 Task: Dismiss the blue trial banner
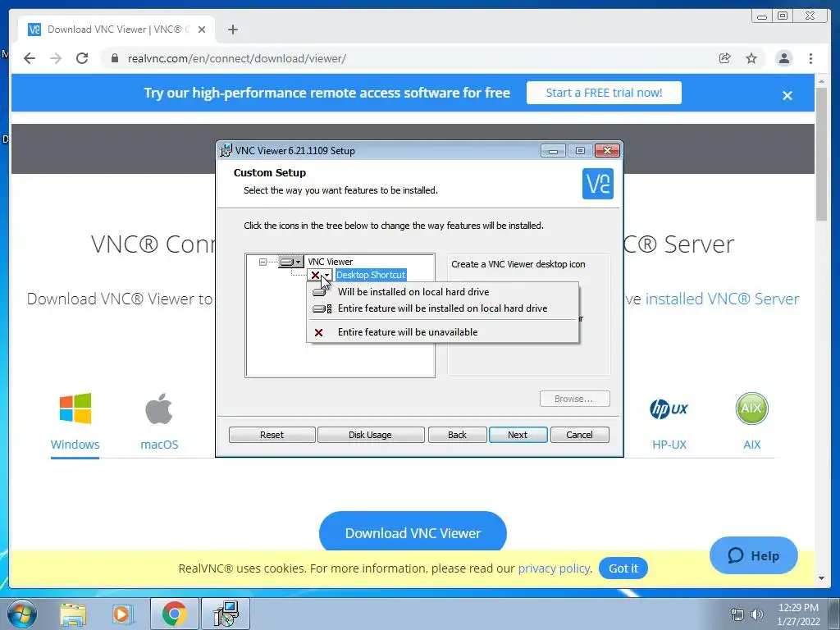pyautogui.click(x=787, y=95)
